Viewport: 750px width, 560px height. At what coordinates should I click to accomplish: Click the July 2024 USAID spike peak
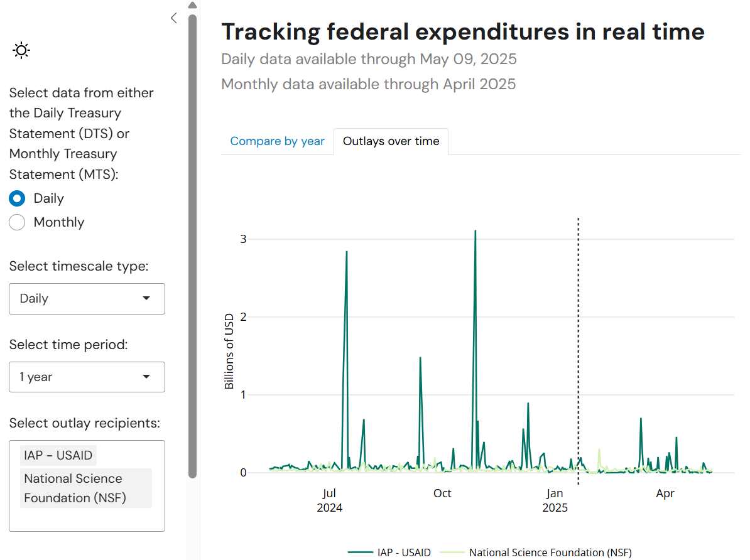[x=346, y=252]
